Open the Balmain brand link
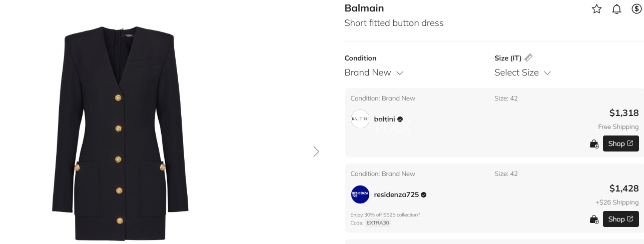This screenshot has height=244, width=644. (364, 8)
